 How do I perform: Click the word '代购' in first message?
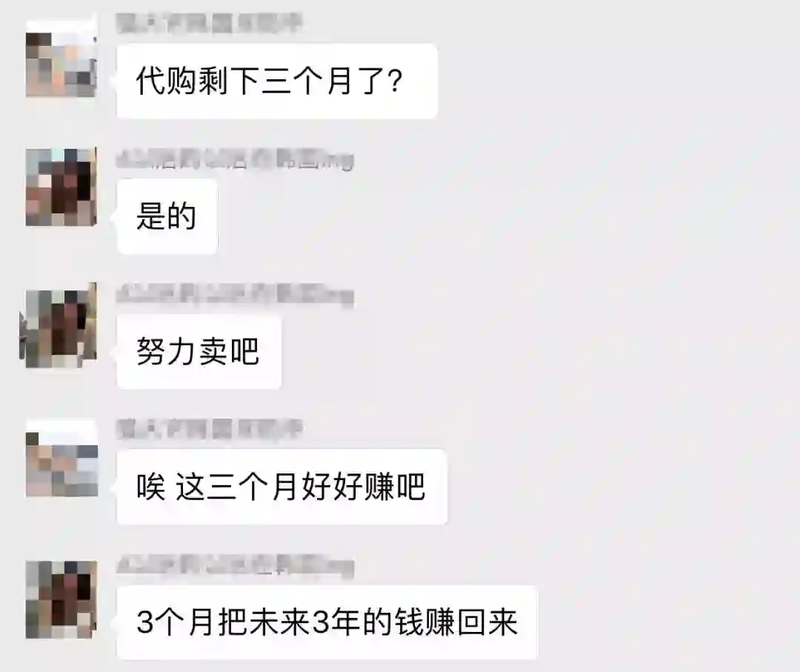point(167,81)
